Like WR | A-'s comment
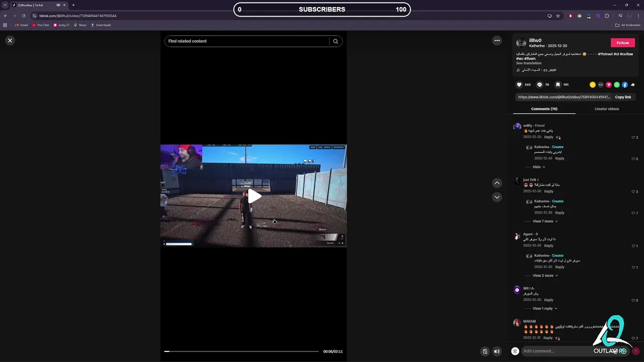Screen dimensions: 644x362 pos(633,300)
